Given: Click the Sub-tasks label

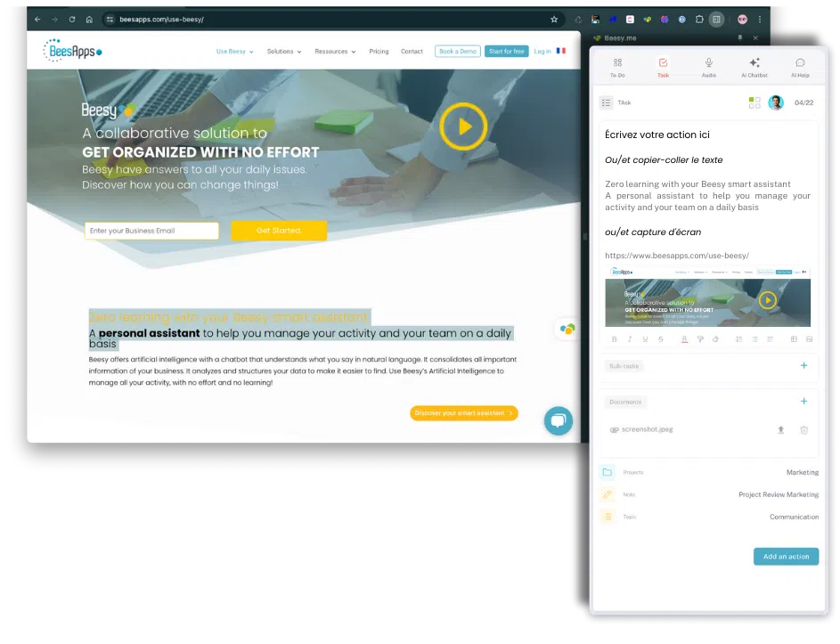Looking at the screenshot, I should pyautogui.click(x=624, y=366).
